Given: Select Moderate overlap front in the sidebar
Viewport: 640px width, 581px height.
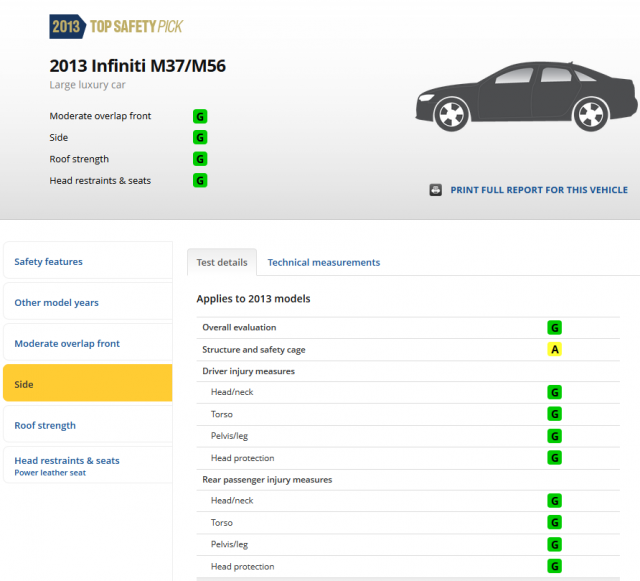Looking at the screenshot, I should coord(67,344).
